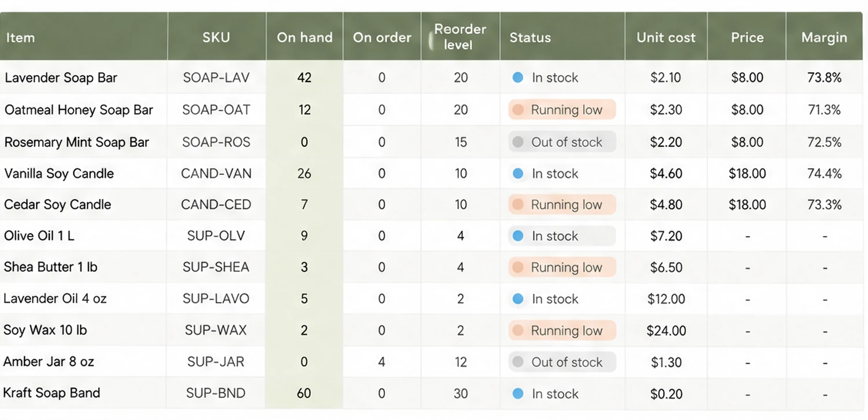Click the SOAP-OAT SKU cell

216,110
